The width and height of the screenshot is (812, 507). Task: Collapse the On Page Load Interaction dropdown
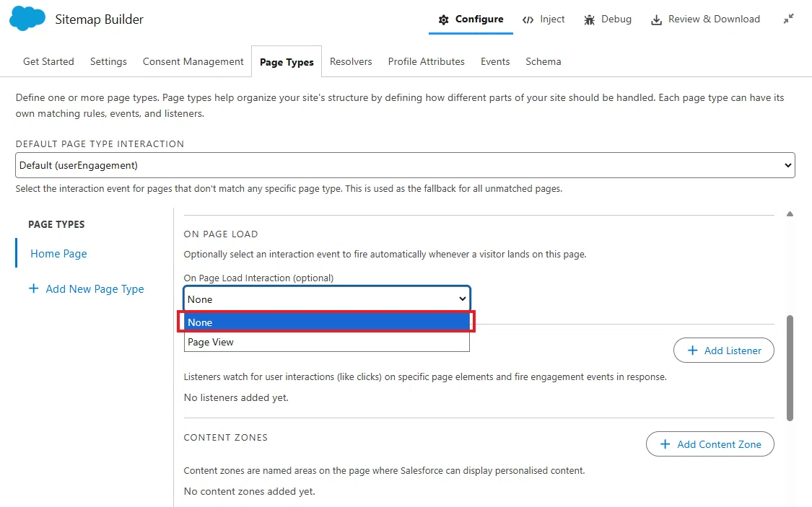[x=327, y=299]
